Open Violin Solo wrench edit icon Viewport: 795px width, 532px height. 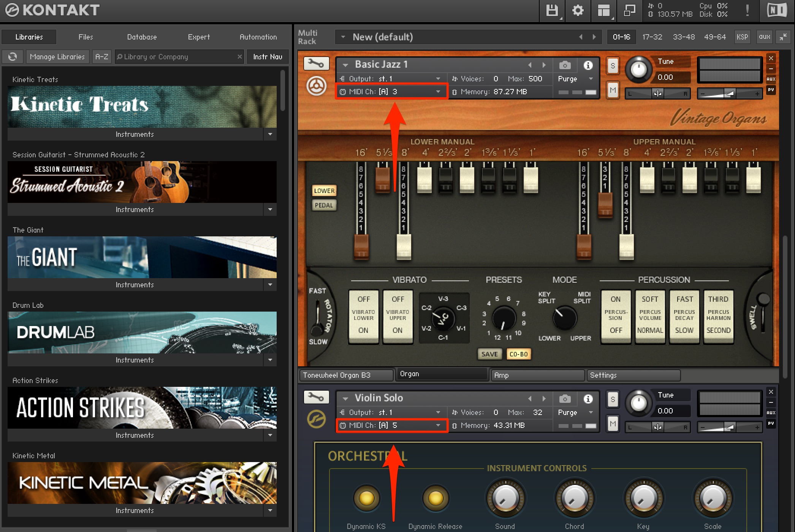coord(316,397)
